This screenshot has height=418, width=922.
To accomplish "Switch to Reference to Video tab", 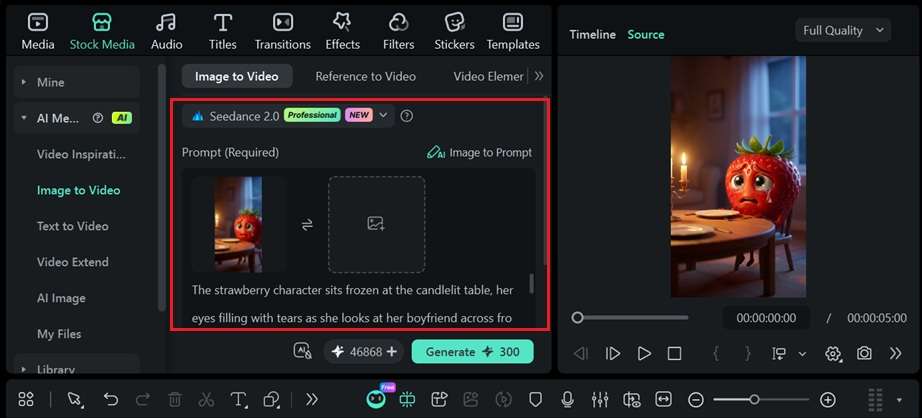I will click(x=365, y=76).
